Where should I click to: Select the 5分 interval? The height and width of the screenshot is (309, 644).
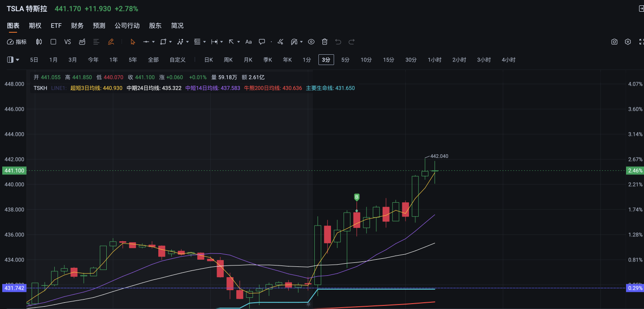point(345,60)
